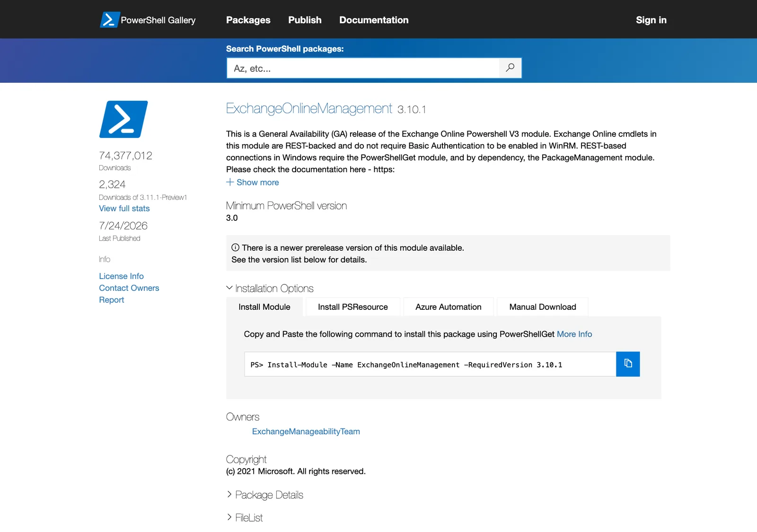Open Contact Owners link
Viewport: 757px width, 532px height.
(x=129, y=288)
